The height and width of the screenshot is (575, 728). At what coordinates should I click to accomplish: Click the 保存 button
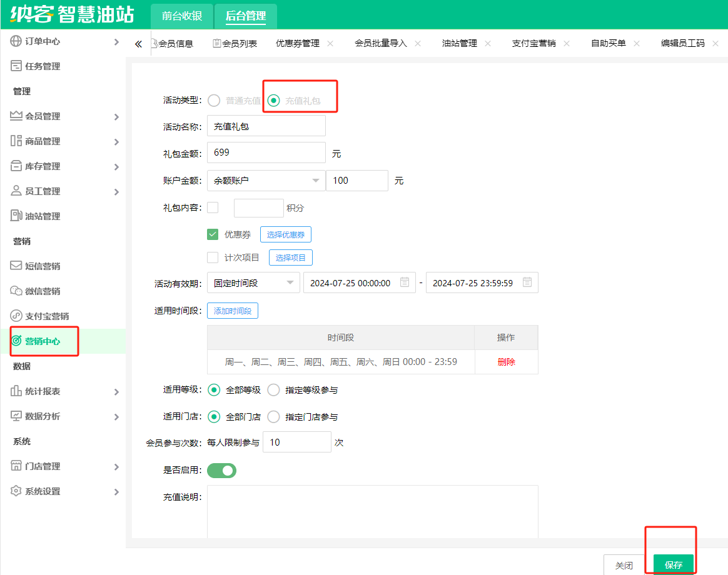click(674, 565)
